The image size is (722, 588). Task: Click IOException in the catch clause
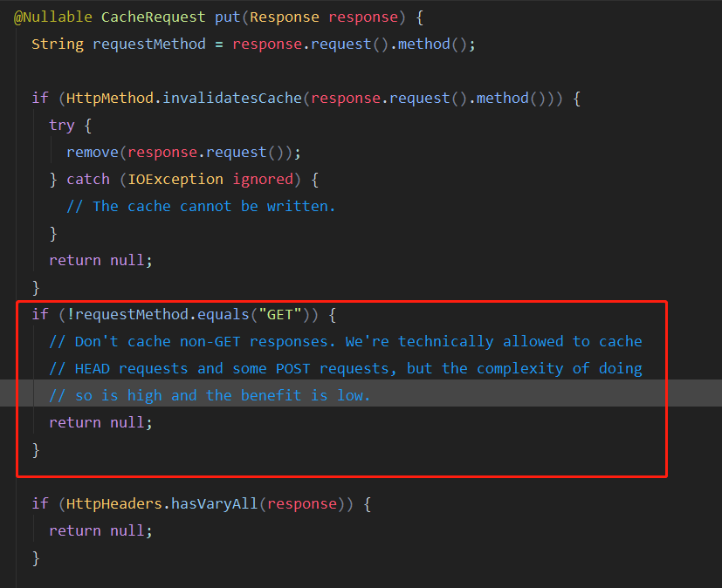[x=175, y=180]
